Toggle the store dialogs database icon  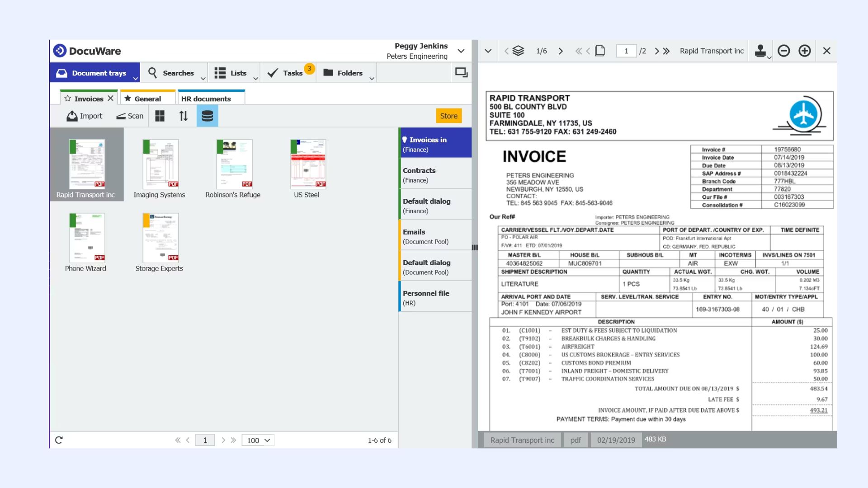coord(207,116)
